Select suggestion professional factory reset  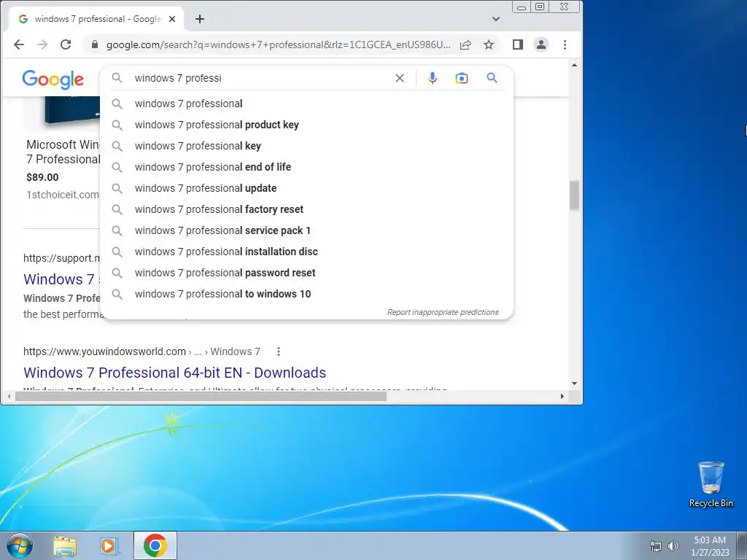(x=307, y=209)
